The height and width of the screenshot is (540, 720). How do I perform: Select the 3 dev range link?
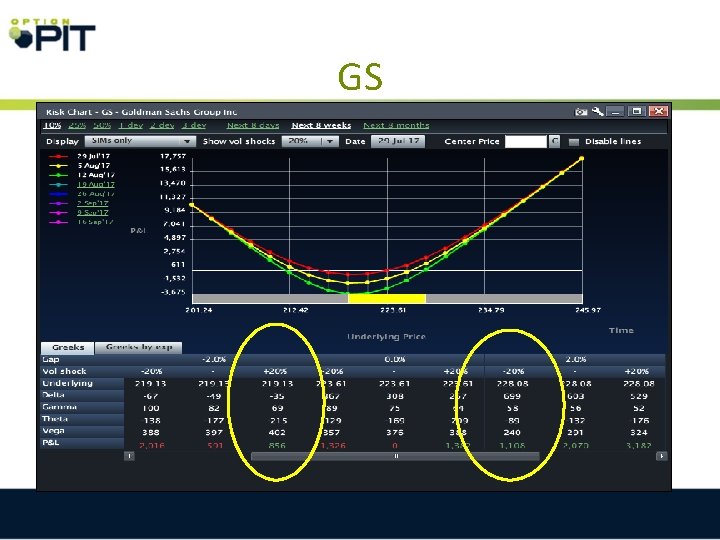[x=193, y=125]
